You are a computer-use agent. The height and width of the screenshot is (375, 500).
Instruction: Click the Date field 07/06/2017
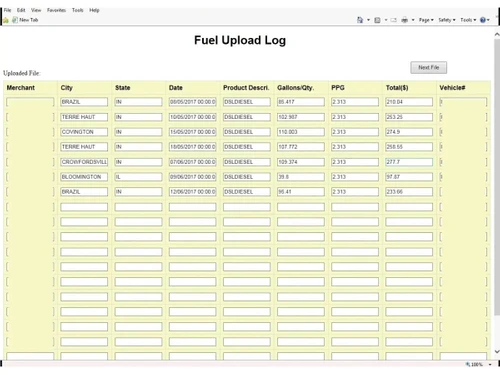click(192, 162)
